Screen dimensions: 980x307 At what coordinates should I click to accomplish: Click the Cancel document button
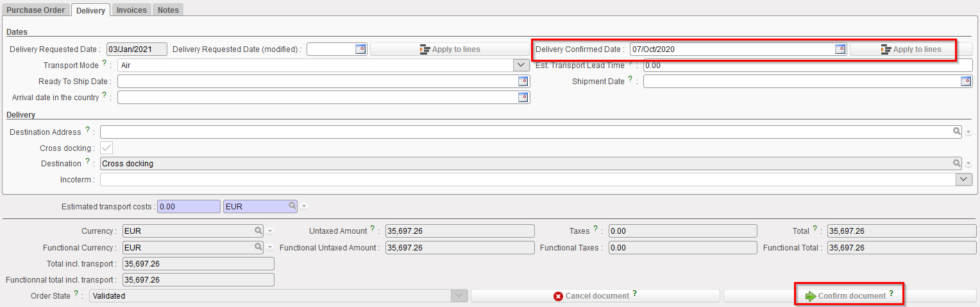pos(595,296)
